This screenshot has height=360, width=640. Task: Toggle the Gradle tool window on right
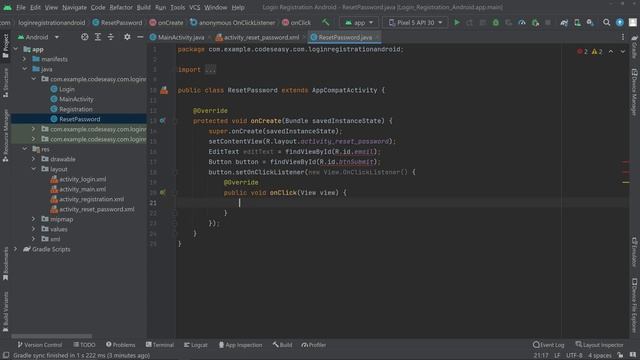634,47
